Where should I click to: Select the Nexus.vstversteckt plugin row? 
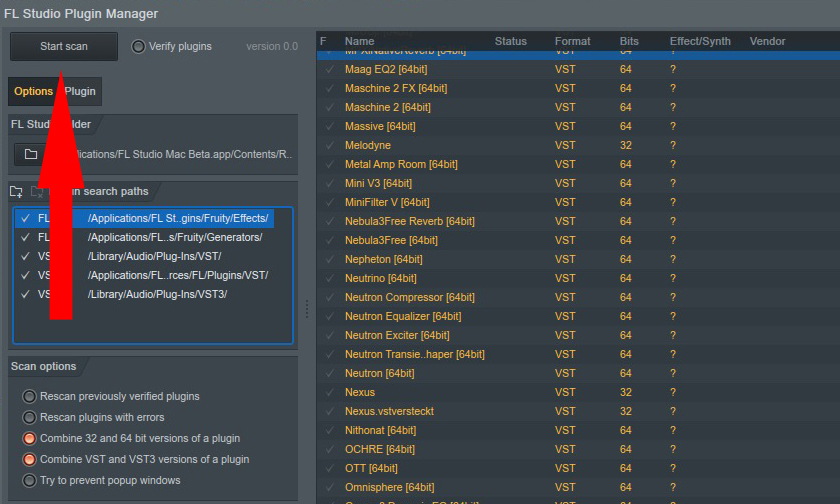click(x=578, y=411)
